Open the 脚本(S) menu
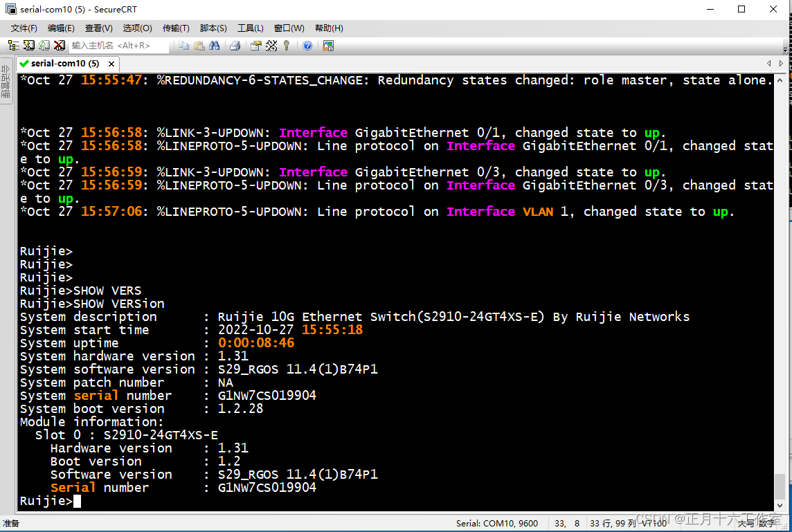Screen dimensions: 792x532 (213, 28)
